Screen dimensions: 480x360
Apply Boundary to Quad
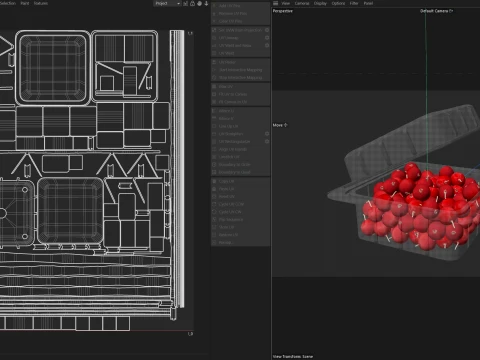click(x=240, y=172)
